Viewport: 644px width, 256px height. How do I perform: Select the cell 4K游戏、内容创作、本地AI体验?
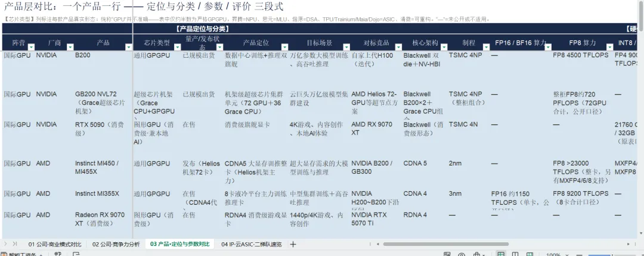[x=316, y=129]
